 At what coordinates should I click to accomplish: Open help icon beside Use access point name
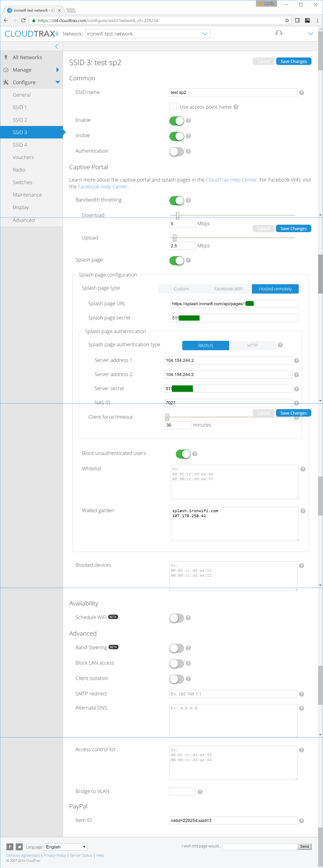pyautogui.click(x=236, y=107)
